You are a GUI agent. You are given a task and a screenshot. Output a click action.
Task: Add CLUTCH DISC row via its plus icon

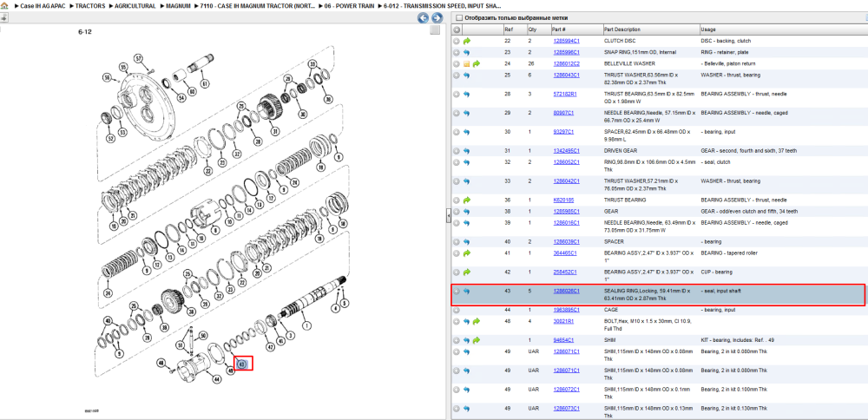click(x=457, y=41)
